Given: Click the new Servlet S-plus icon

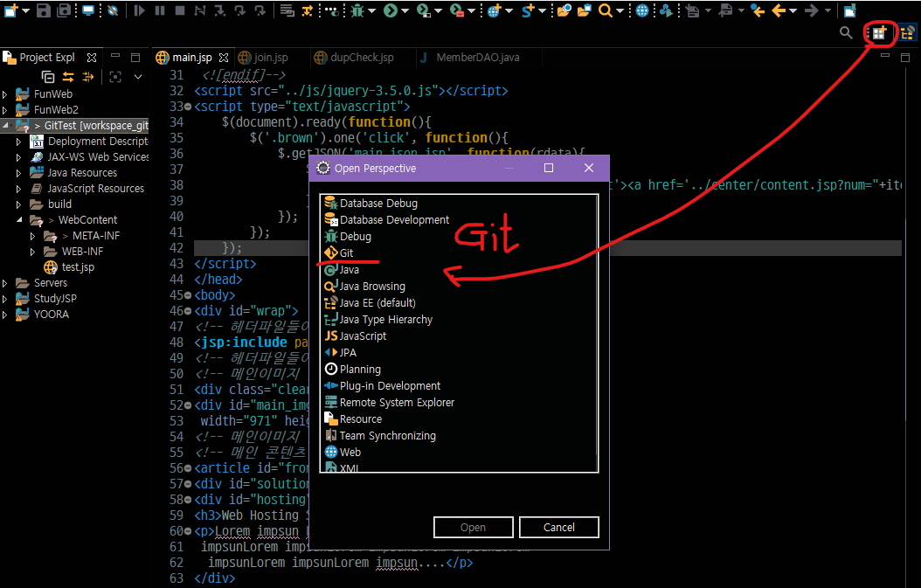Looking at the screenshot, I should (528, 10).
